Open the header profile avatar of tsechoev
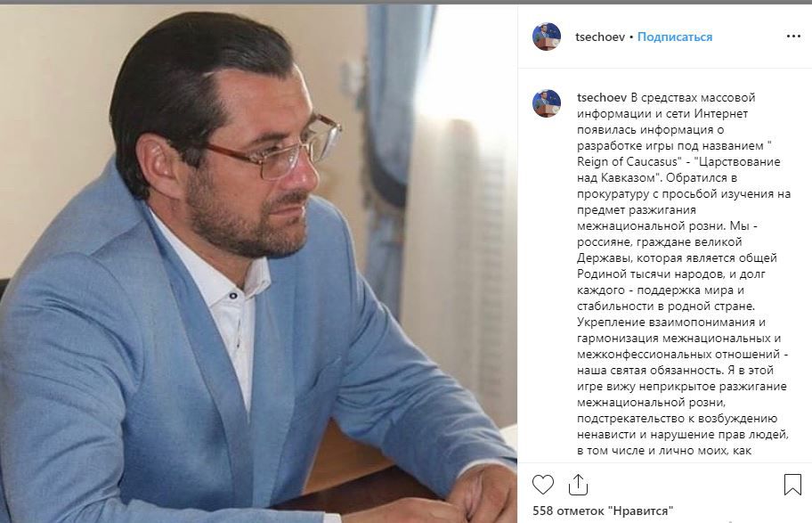The width and height of the screenshot is (812, 523). point(547,37)
